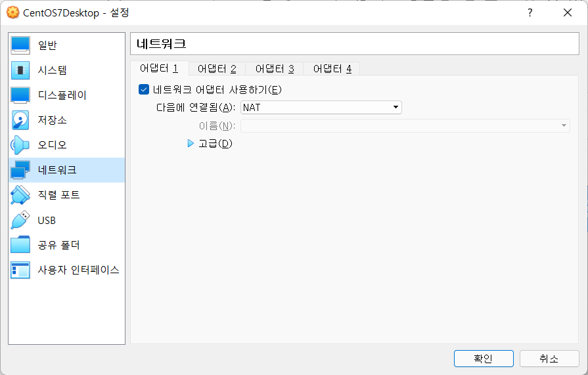The width and height of the screenshot is (588, 375).
Task: Select the 직렬 포트 label in sidebar
Action: 59,195
